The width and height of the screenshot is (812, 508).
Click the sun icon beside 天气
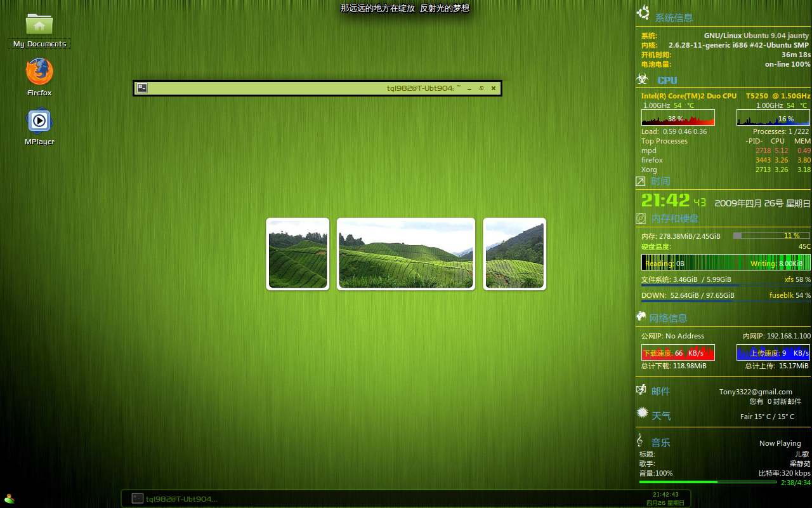tap(643, 413)
